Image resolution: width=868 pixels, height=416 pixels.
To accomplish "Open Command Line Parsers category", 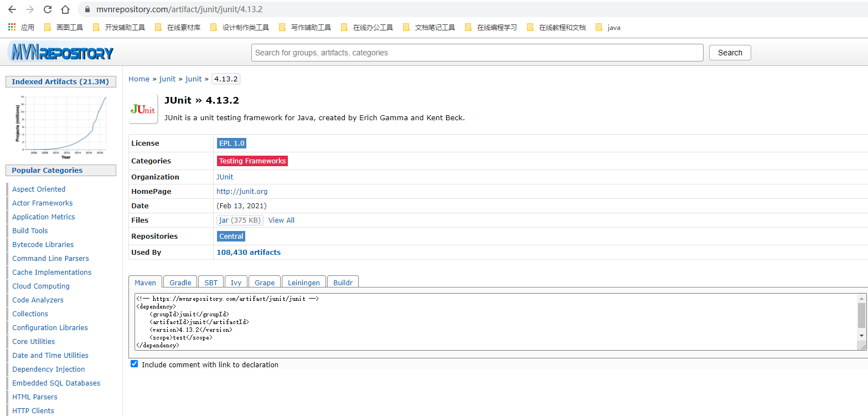I will coord(50,258).
